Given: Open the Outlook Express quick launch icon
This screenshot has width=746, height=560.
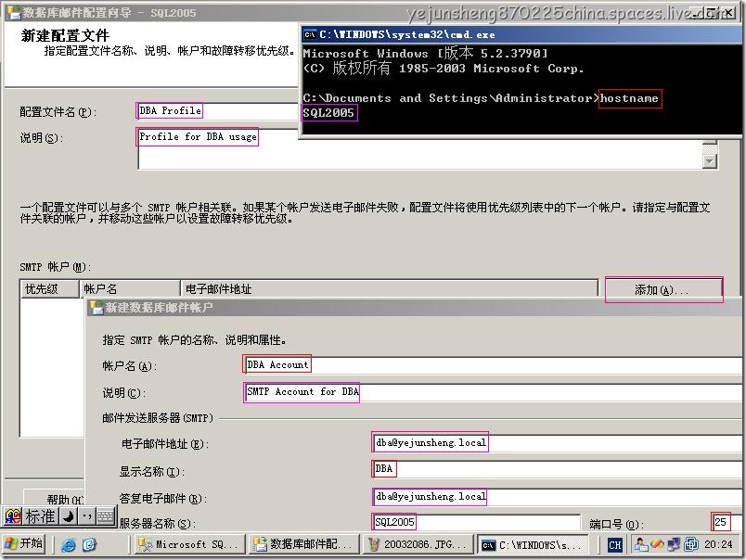Looking at the screenshot, I should tap(89, 544).
